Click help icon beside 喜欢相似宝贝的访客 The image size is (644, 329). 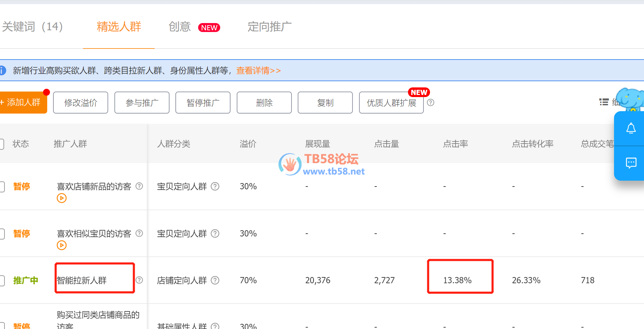point(139,233)
